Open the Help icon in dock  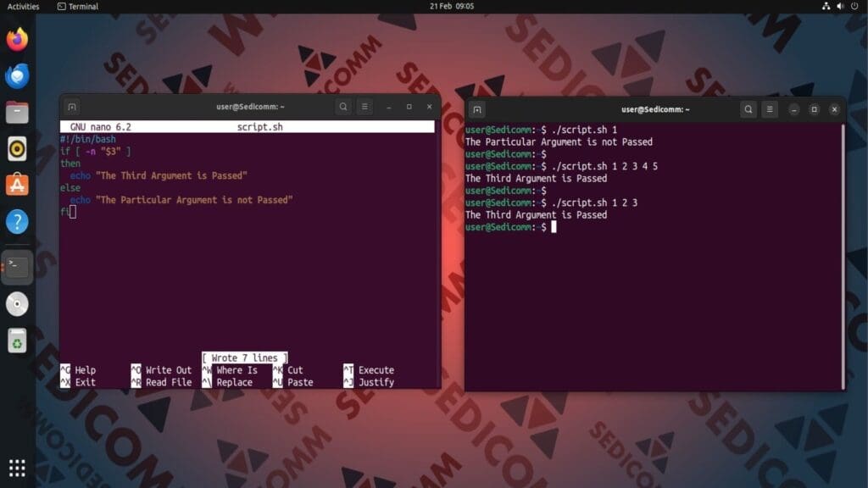pos(17,222)
